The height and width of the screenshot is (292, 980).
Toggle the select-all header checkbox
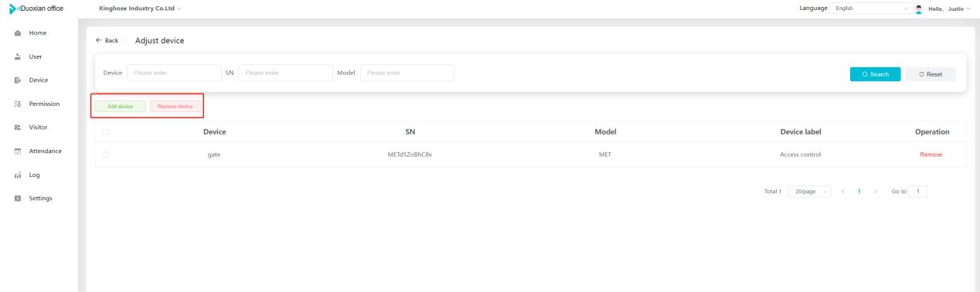(106, 131)
